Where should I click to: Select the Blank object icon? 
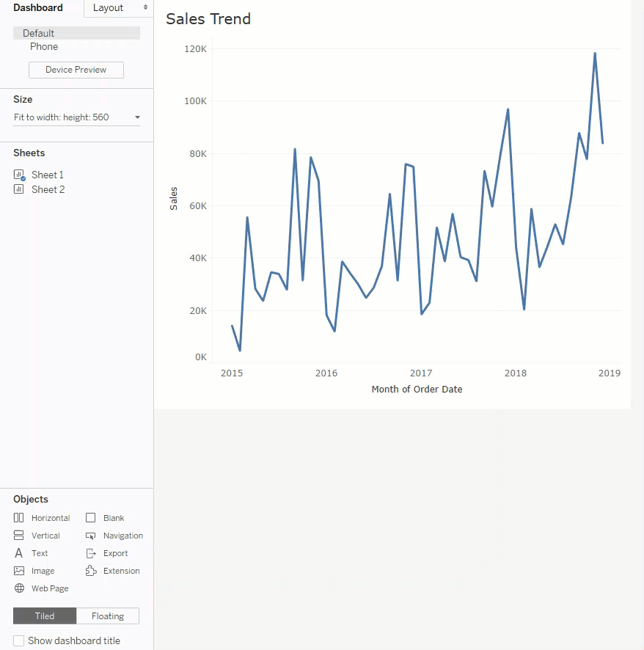(90, 517)
